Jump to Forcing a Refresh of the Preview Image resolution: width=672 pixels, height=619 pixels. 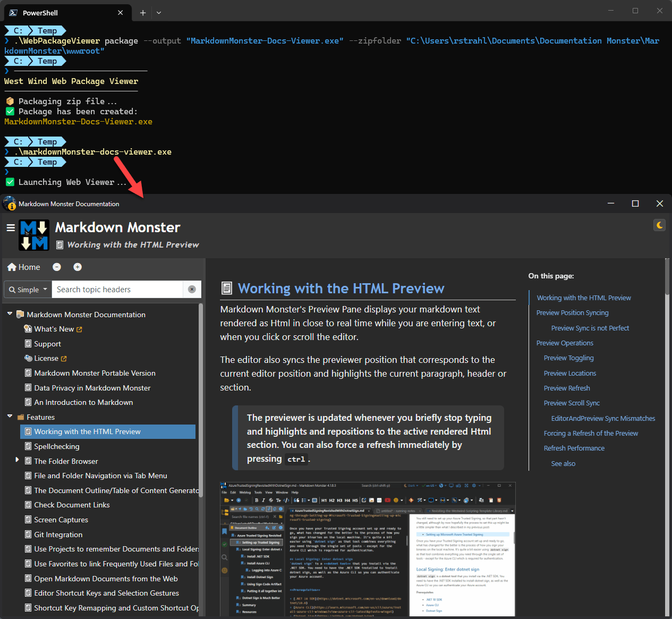click(x=591, y=434)
